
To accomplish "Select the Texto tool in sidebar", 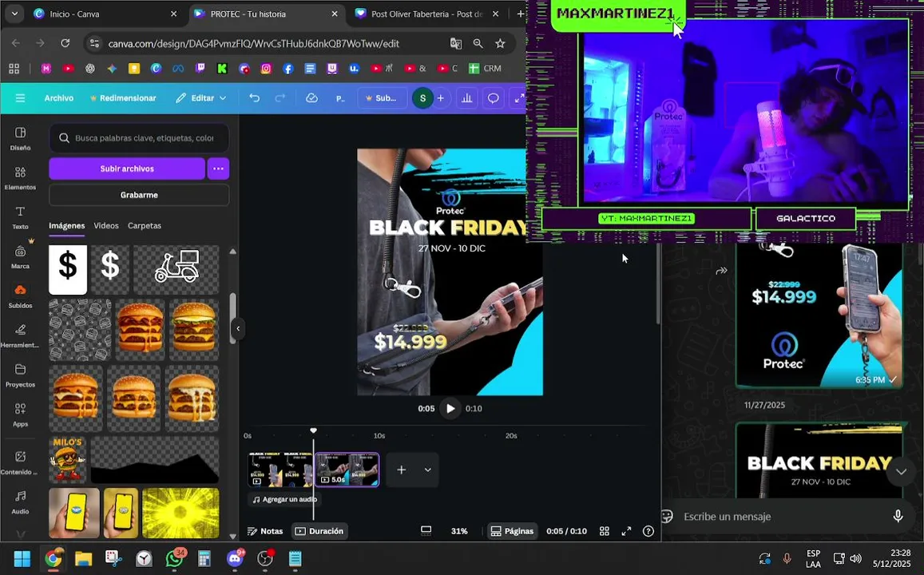I will pyautogui.click(x=20, y=217).
